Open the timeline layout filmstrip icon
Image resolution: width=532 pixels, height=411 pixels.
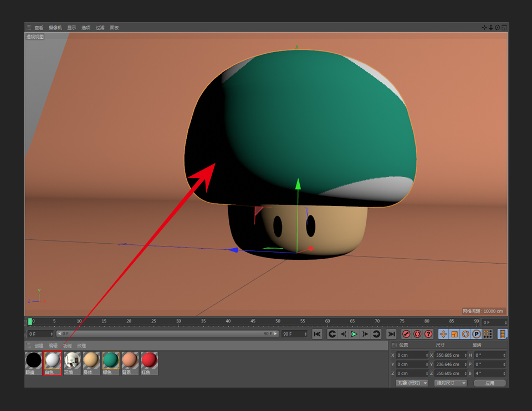[502, 334]
